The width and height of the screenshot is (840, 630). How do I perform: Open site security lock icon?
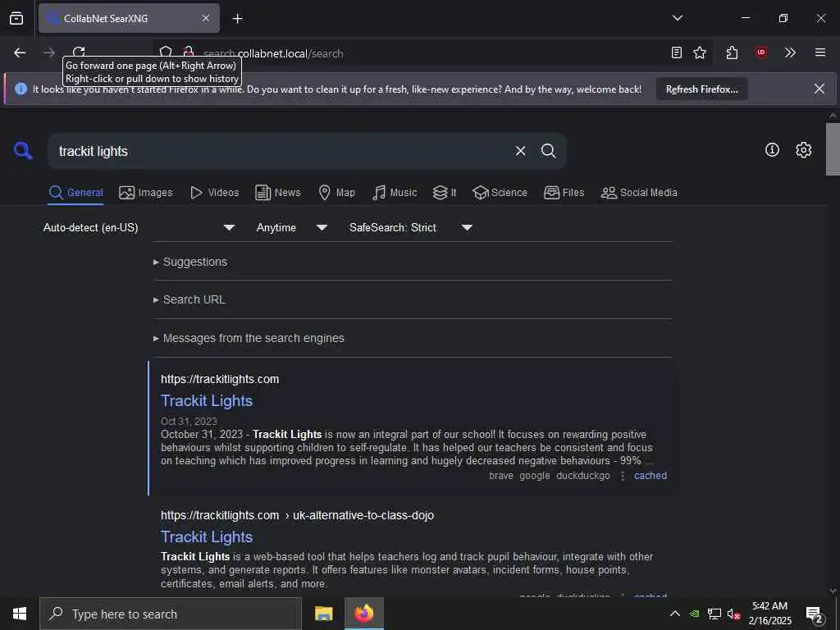(189, 52)
